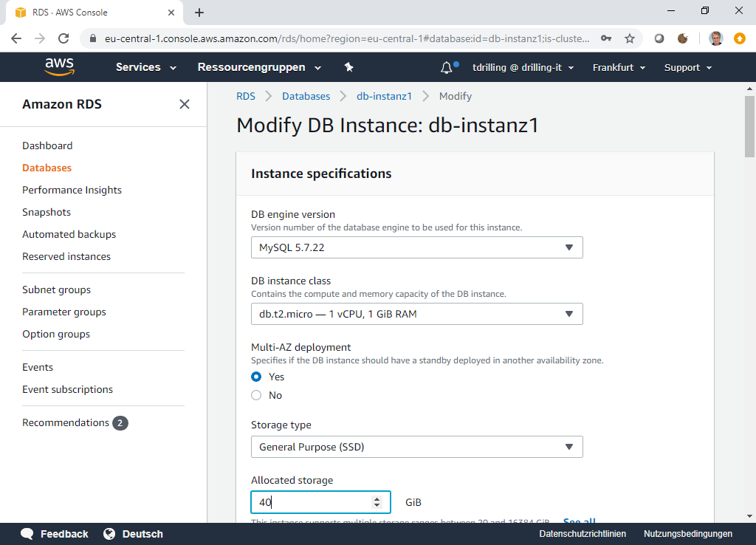The height and width of the screenshot is (545, 756).
Task: Click the Databases breadcrumb link
Action: pyautogui.click(x=306, y=96)
